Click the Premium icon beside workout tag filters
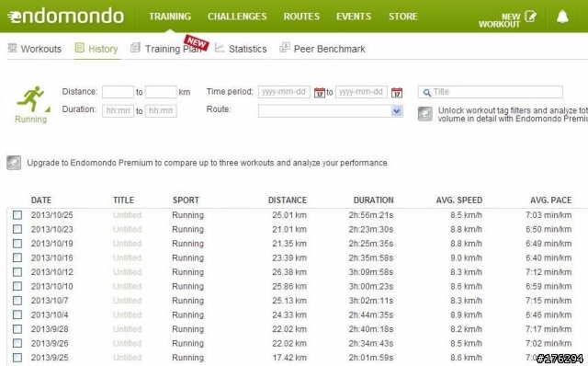 point(425,114)
